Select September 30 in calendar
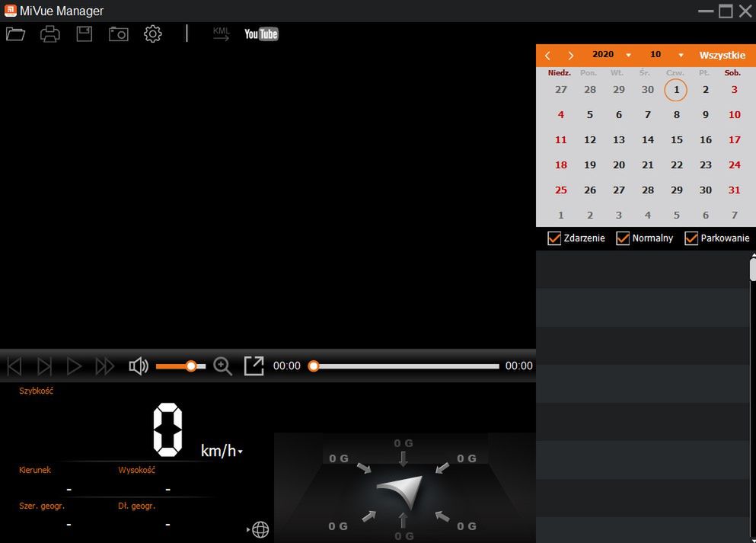This screenshot has width=756, height=543. point(648,90)
